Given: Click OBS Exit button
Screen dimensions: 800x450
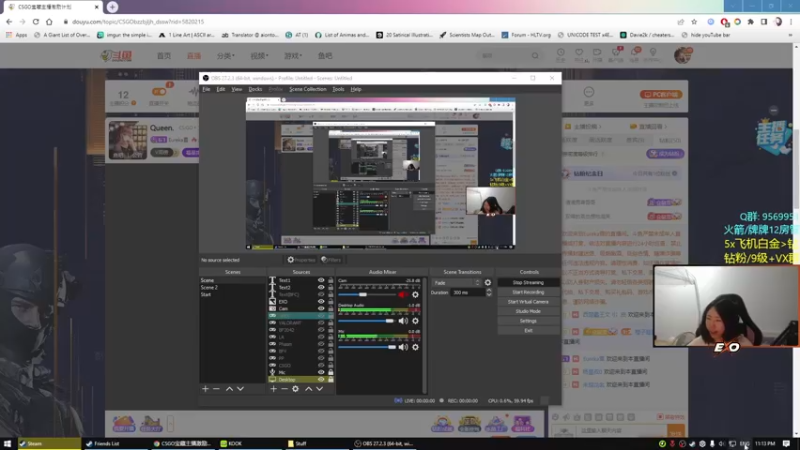Looking at the screenshot, I should [x=528, y=331].
